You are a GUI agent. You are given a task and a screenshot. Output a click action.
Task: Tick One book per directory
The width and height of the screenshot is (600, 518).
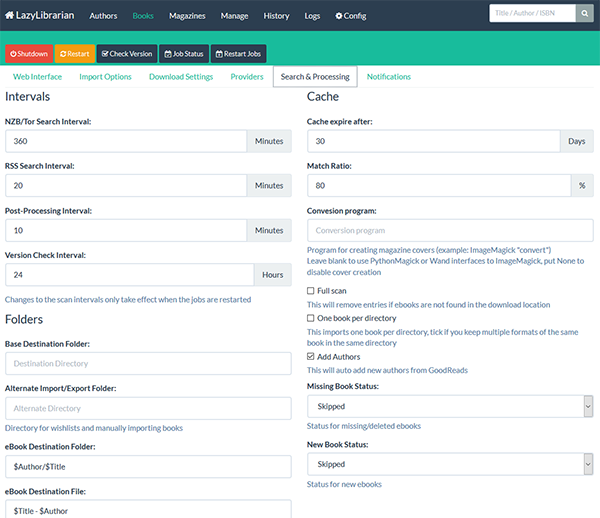point(310,318)
